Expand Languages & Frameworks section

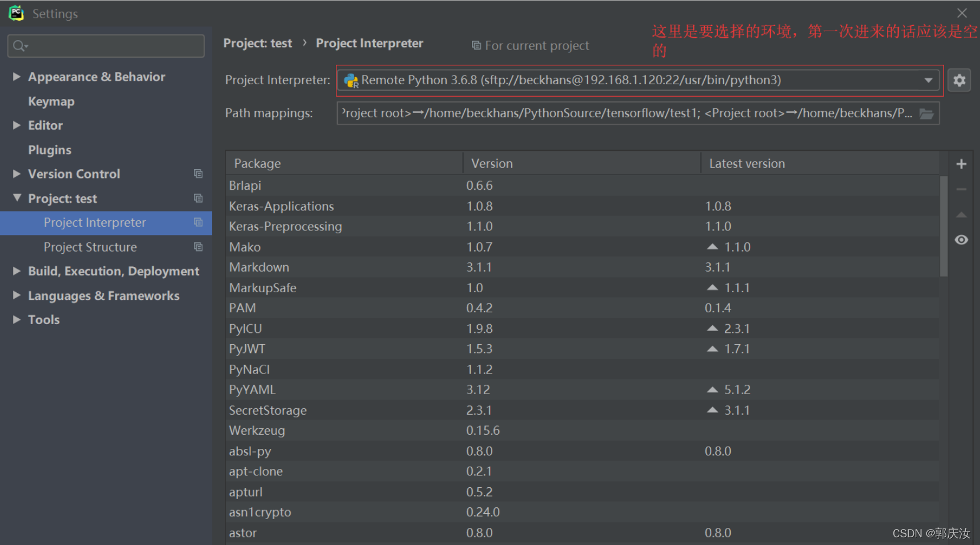tap(17, 295)
